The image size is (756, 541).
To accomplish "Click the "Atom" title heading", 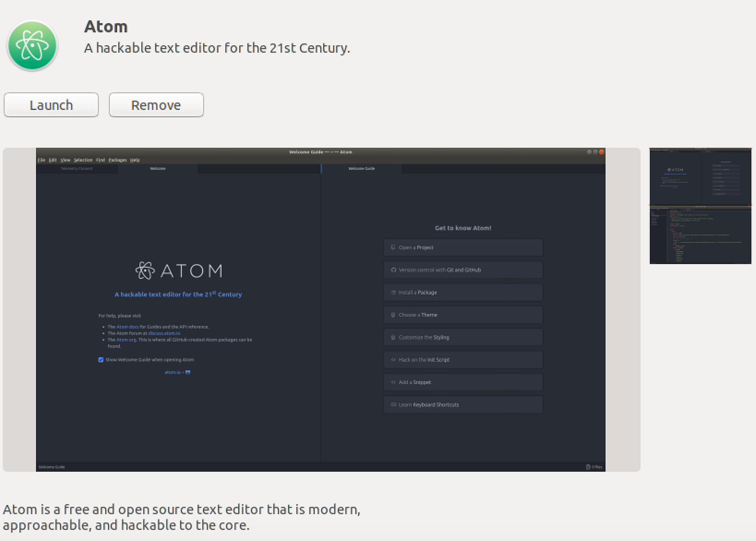I will (x=106, y=26).
